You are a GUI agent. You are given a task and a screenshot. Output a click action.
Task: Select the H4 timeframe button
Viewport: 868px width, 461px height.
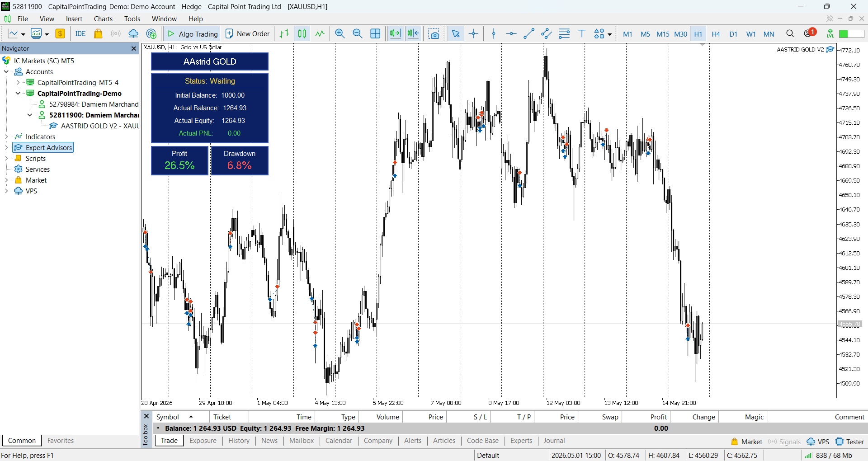pyautogui.click(x=716, y=34)
